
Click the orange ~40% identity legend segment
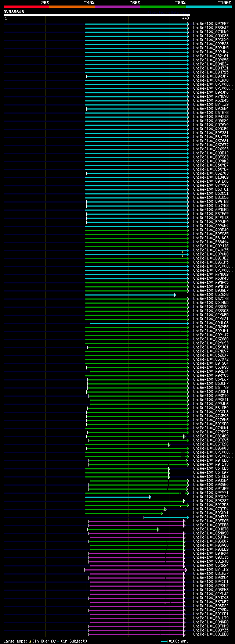coord(72,7)
